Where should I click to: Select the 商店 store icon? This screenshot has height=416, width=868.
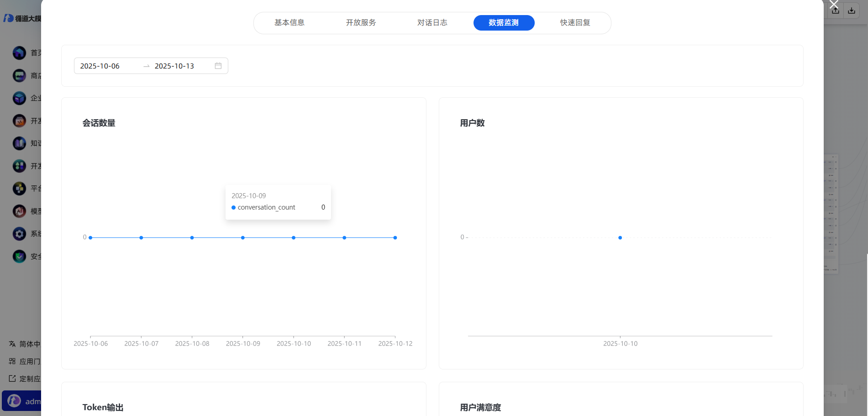[x=19, y=75]
